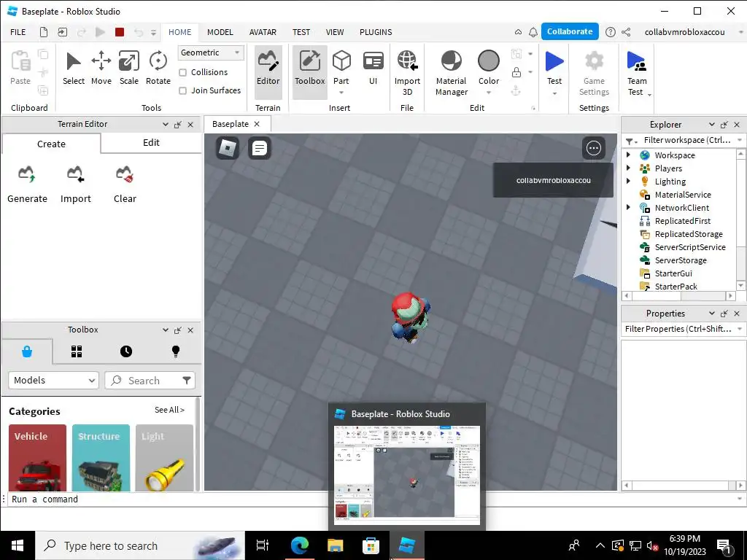
Task: Expand the Lighting tree node
Action: pyautogui.click(x=628, y=181)
